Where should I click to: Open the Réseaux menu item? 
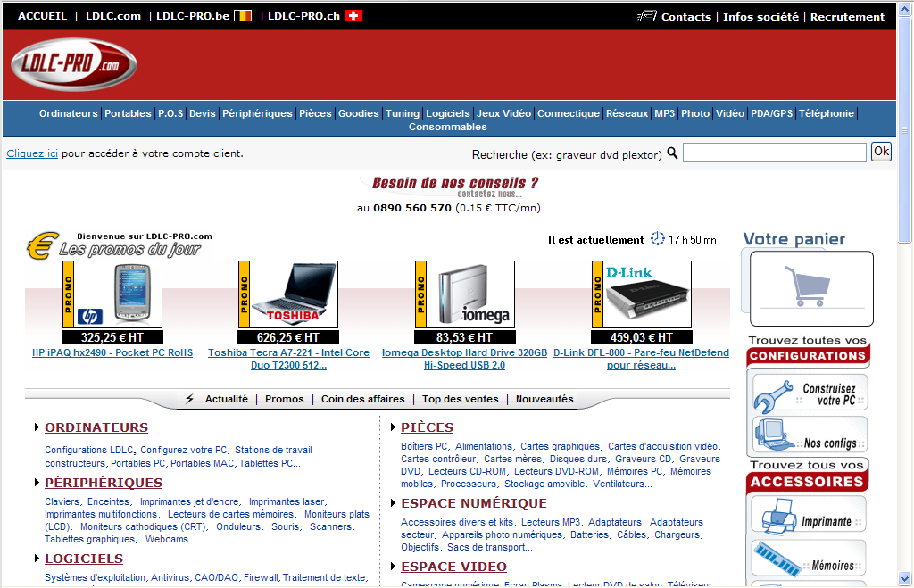pos(627,113)
